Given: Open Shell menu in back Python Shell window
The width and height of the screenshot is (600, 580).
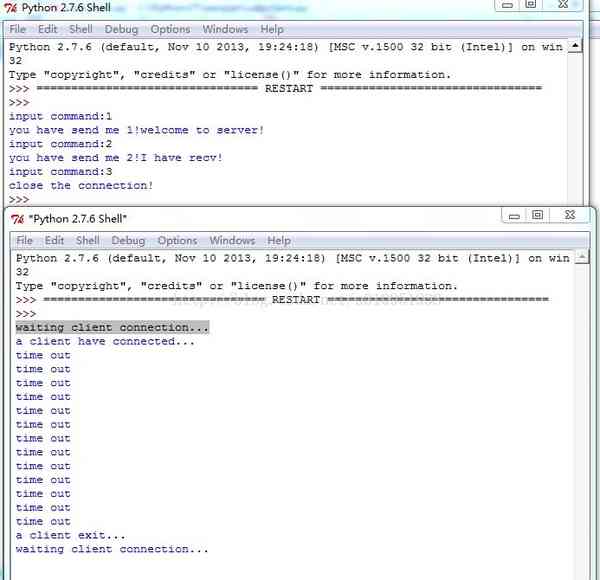Looking at the screenshot, I should point(81,29).
